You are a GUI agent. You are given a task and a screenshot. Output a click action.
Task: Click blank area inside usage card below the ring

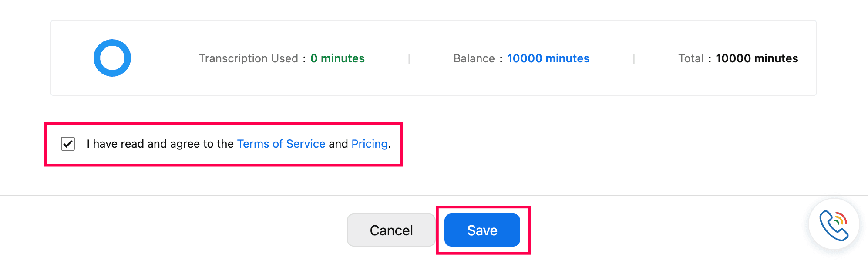pos(112,86)
